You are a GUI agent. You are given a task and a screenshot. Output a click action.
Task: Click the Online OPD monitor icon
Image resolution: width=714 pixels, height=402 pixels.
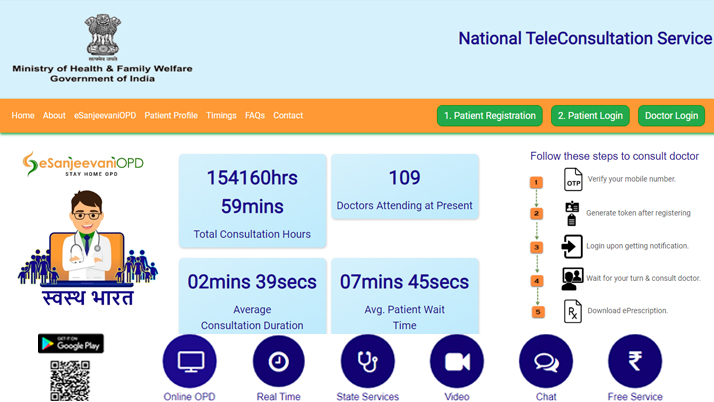point(189,361)
